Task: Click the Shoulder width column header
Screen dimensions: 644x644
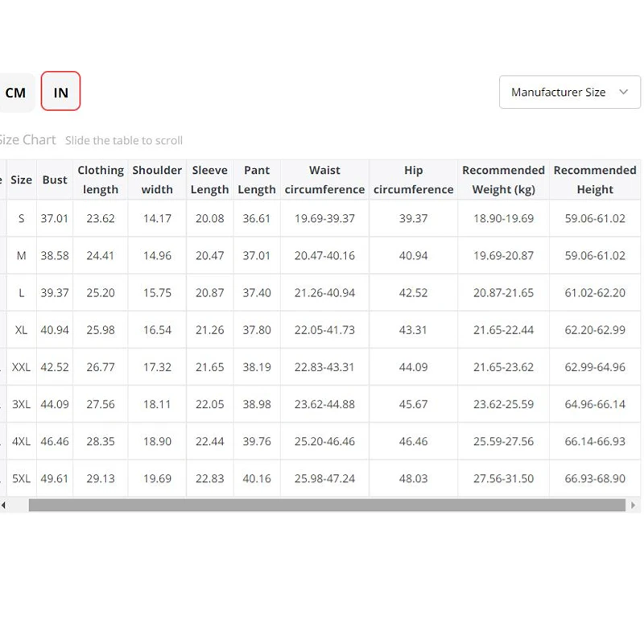Action: (x=157, y=180)
